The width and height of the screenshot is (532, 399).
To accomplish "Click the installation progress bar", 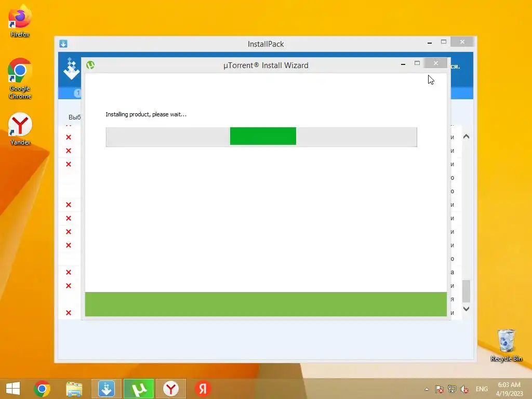I will [261, 137].
